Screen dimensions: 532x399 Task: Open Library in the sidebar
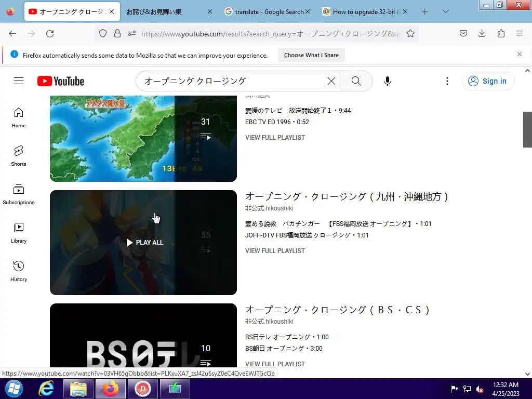(x=19, y=233)
